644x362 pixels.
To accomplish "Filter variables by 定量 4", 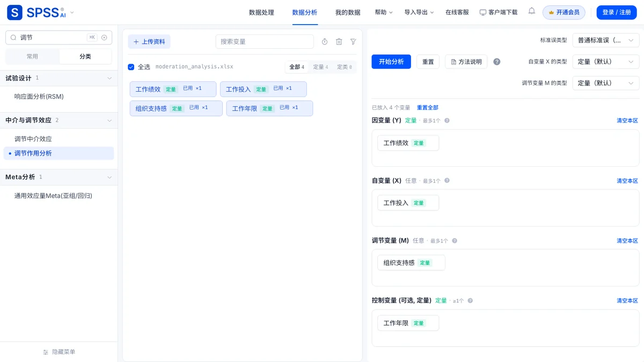I will [x=320, y=67].
